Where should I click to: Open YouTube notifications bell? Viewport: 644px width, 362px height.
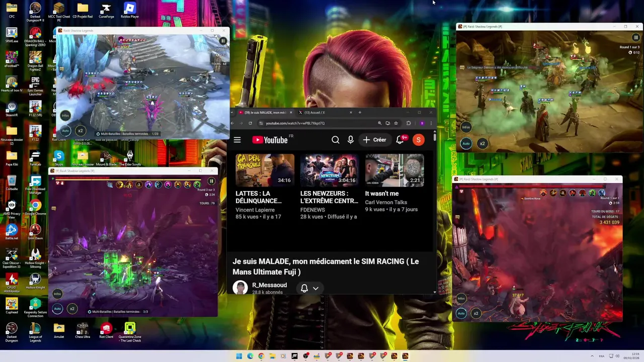[400, 140]
